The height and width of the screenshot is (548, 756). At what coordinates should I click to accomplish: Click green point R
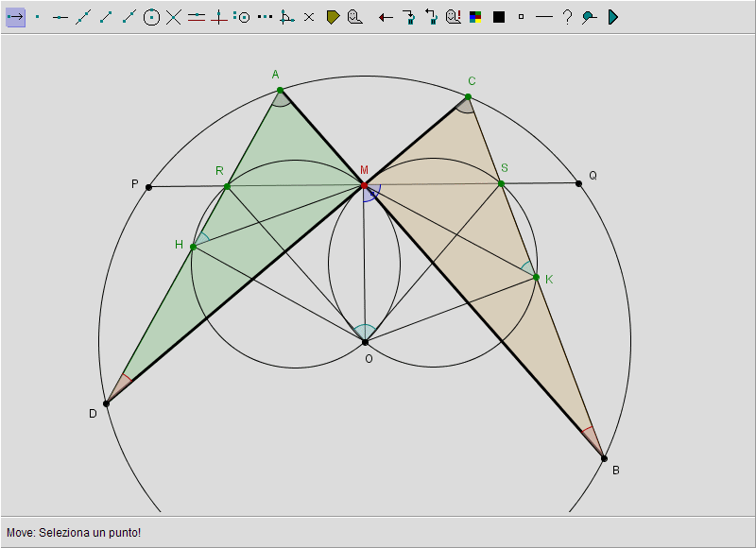(x=227, y=186)
